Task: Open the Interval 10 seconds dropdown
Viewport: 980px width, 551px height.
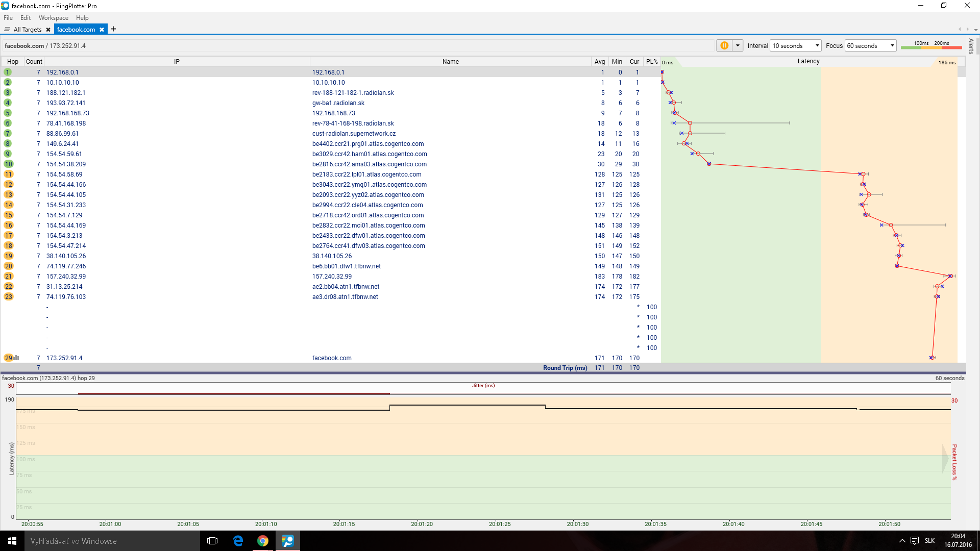Action: coord(795,45)
